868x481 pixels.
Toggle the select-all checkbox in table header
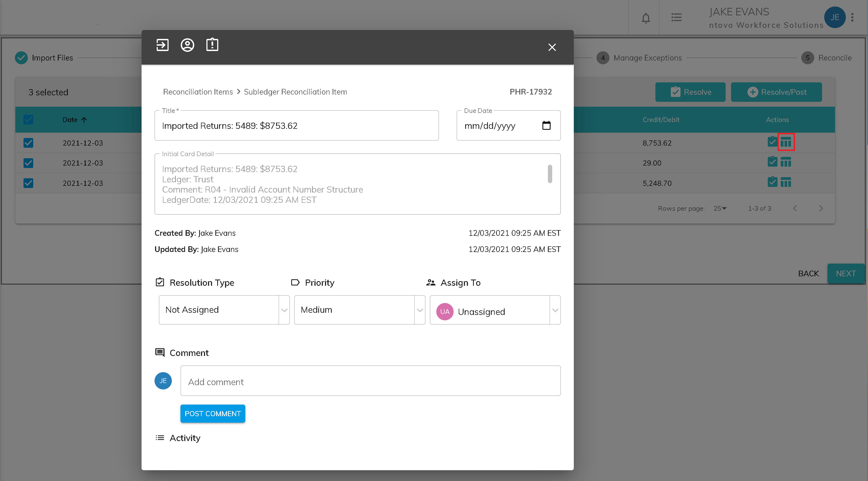click(28, 120)
